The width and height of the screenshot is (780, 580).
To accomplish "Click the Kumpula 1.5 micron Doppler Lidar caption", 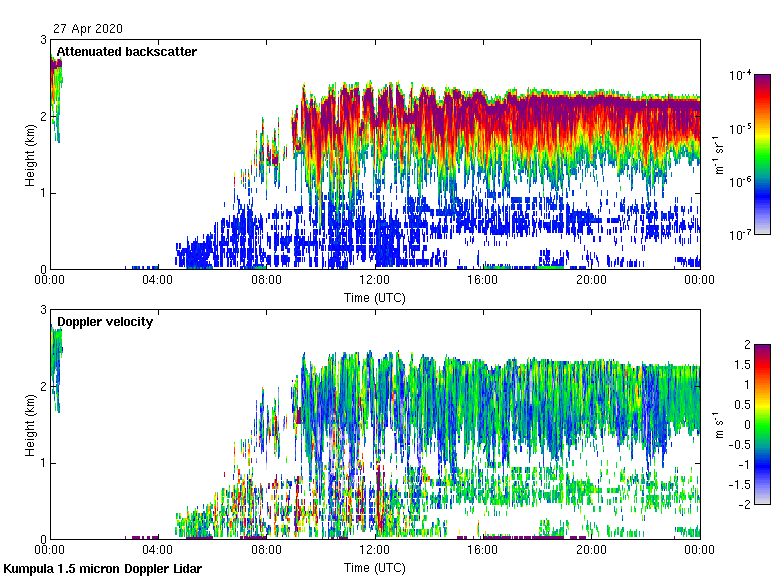I will pyautogui.click(x=103, y=569).
